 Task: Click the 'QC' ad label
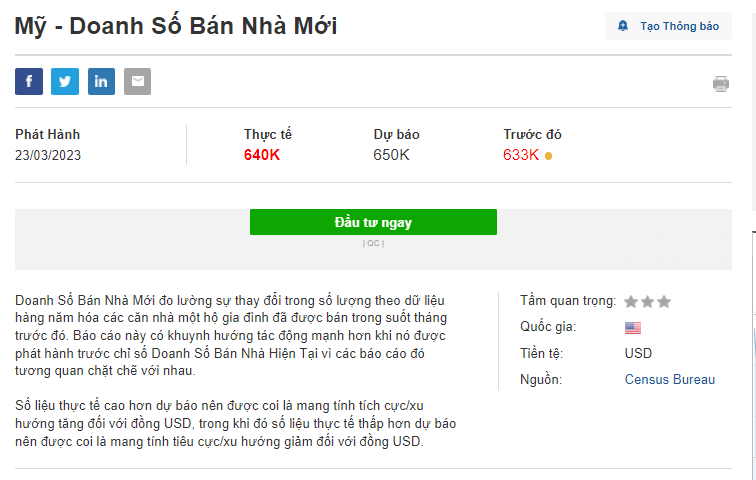coord(373,243)
